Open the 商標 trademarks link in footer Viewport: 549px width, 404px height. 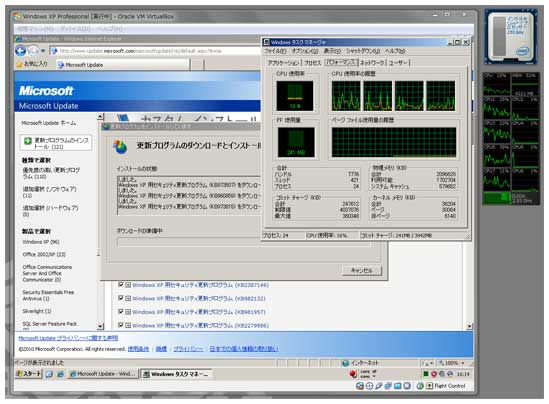tap(161, 349)
